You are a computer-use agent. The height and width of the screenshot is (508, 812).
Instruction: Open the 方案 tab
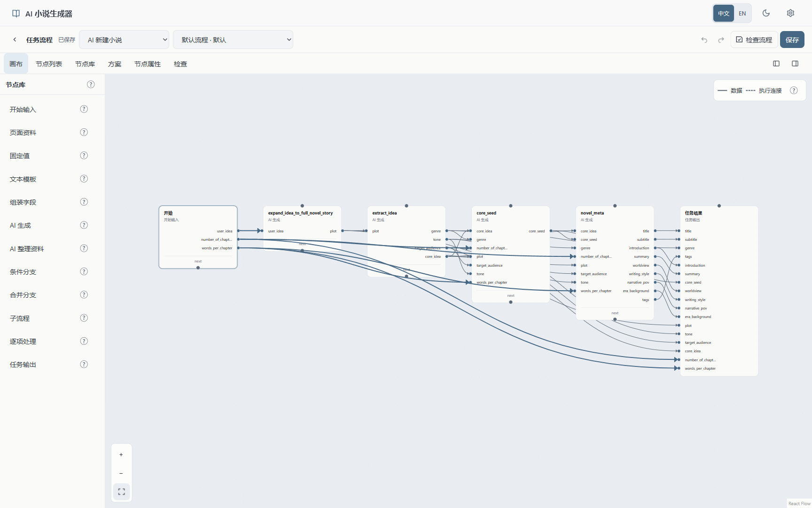(115, 64)
